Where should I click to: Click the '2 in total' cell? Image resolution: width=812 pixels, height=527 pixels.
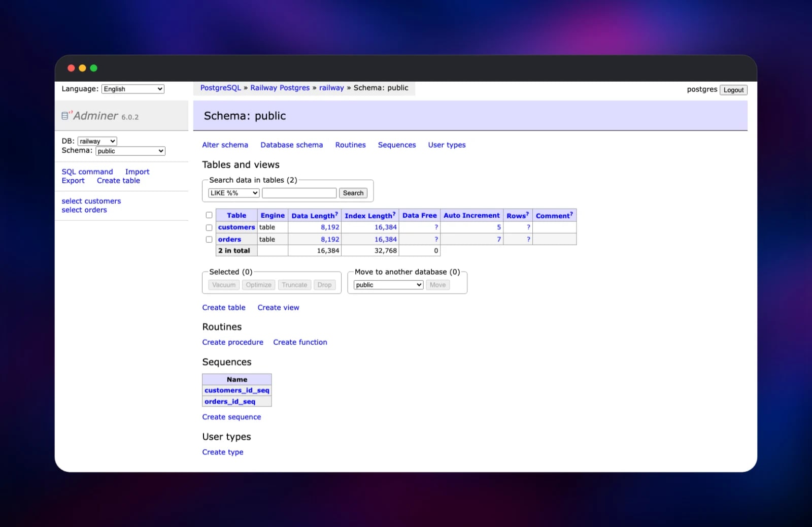pos(236,251)
